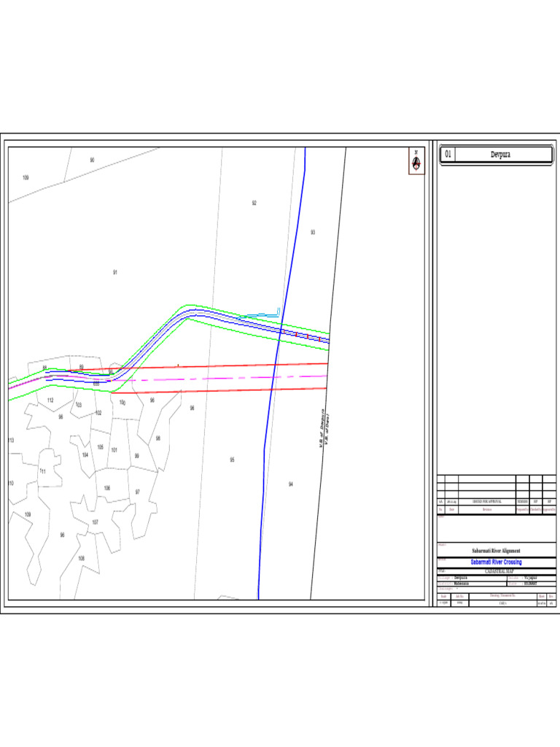Click 'Revision' column header in title block

pyautogui.click(x=486, y=509)
